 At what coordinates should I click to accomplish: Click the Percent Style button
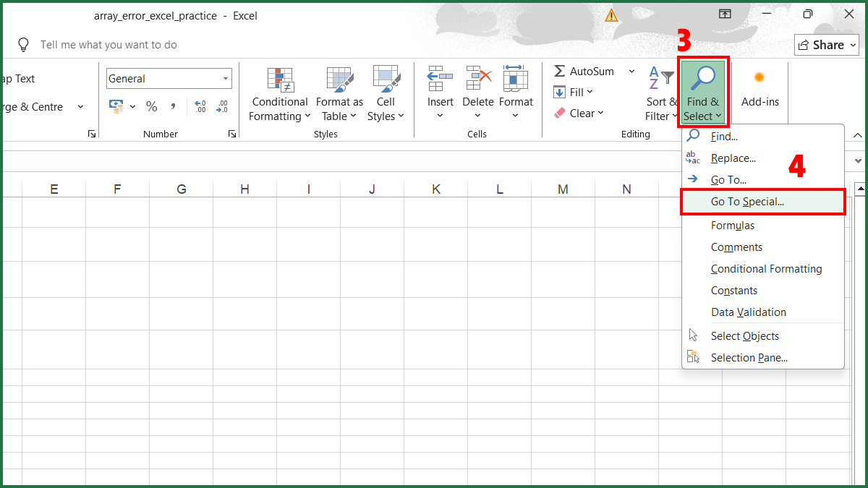(151, 107)
